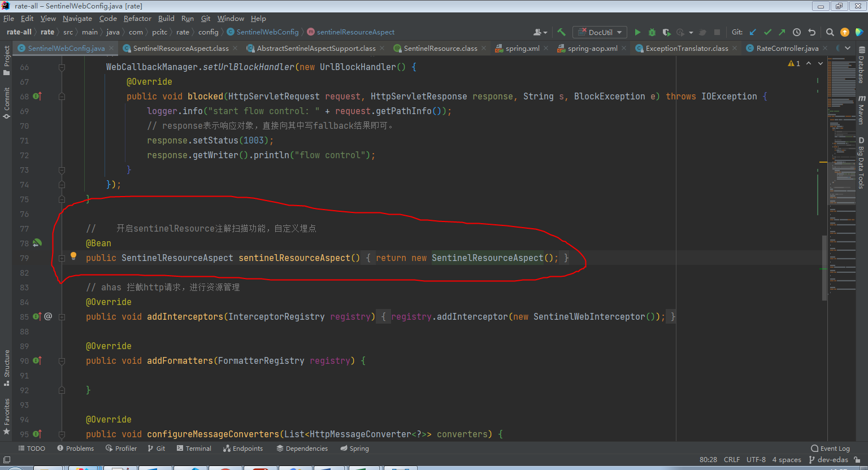
Task: Open the Project tool window strip
Action: click(x=6, y=60)
